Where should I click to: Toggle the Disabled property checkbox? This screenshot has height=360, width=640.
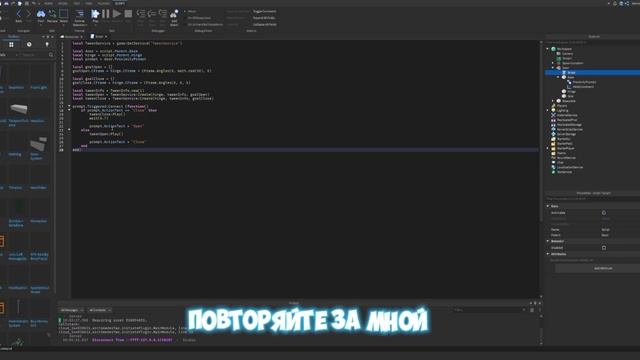(604, 248)
